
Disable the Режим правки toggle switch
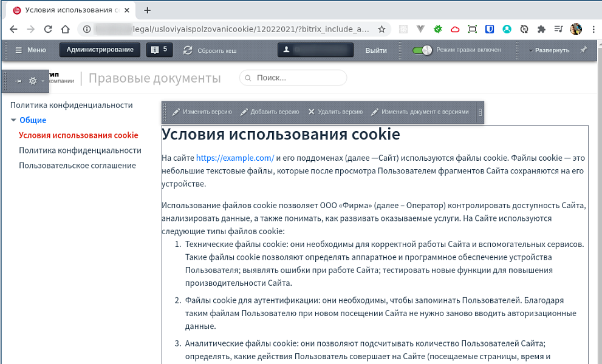pyautogui.click(x=422, y=50)
